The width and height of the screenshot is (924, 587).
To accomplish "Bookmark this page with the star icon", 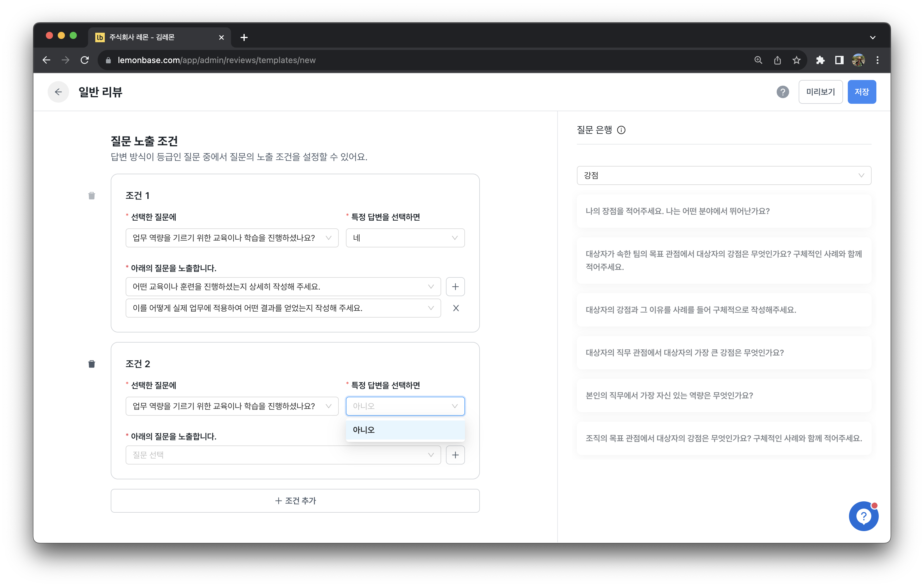I will [x=797, y=60].
